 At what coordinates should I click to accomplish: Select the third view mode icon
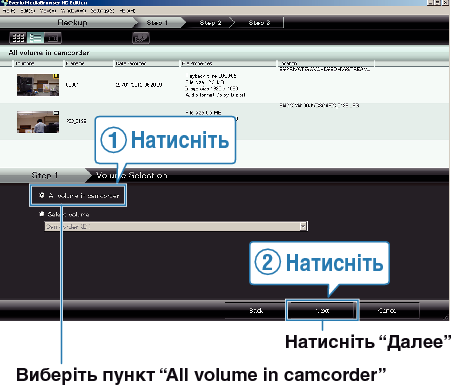click(53, 38)
